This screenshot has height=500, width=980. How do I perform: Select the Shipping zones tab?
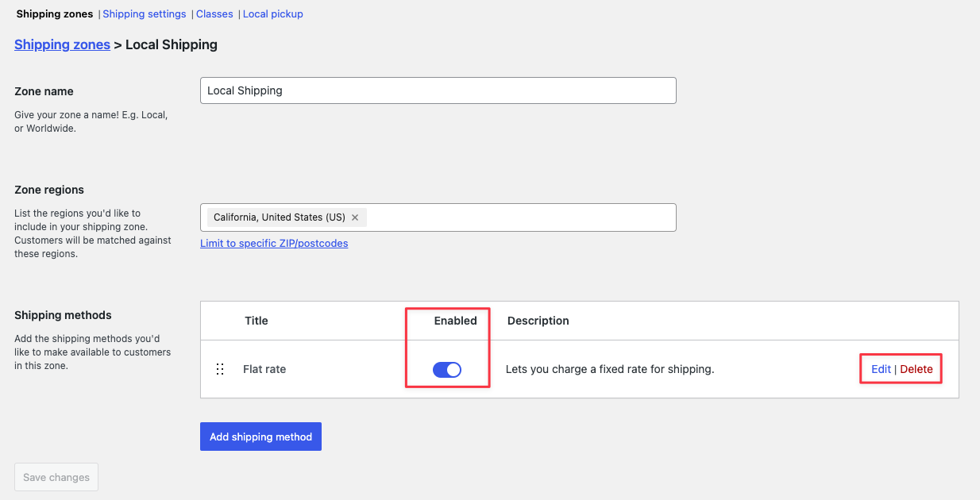[54, 13]
